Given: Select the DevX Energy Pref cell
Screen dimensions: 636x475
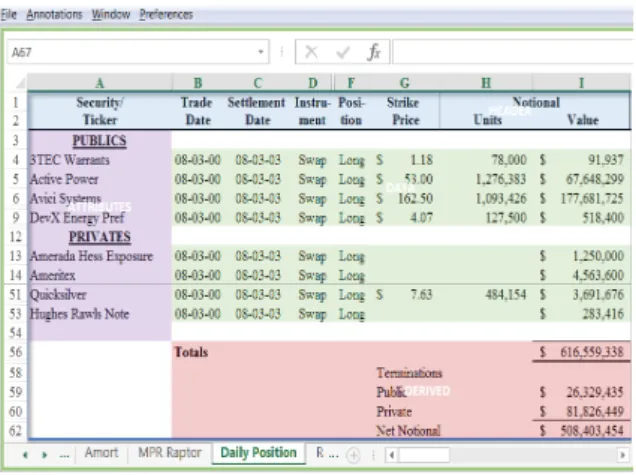Looking at the screenshot, I should click(x=100, y=218).
